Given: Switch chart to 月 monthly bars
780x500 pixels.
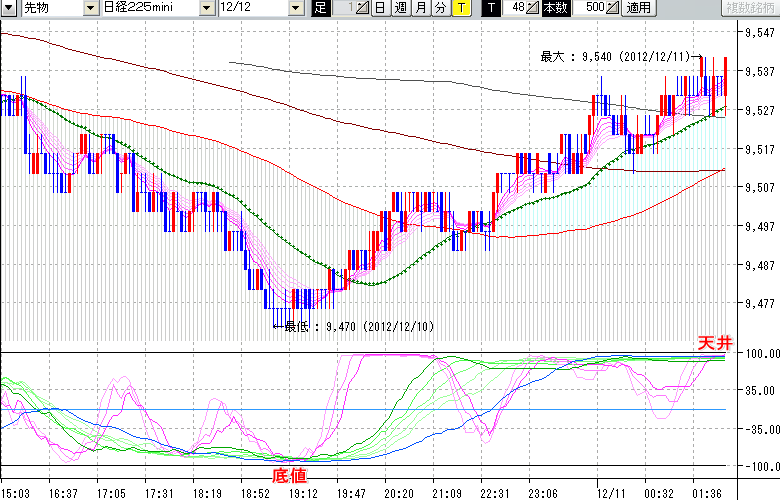Looking at the screenshot, I should pyautogui.click(x=420, y=8).
